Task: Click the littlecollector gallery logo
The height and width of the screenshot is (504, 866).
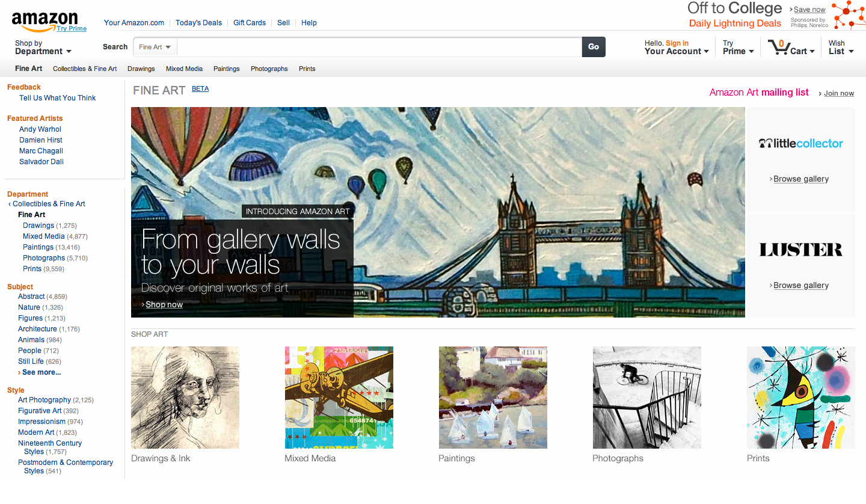Action: (800, 143)
